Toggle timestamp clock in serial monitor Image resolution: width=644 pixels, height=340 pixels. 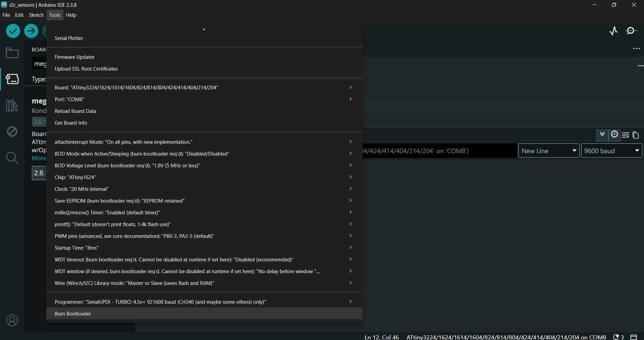614,135
